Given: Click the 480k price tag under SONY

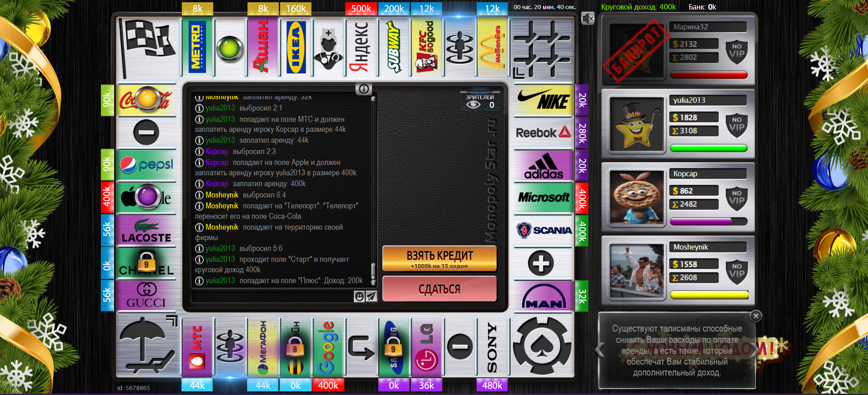Looking at the screenshot, I should (492, 385).
